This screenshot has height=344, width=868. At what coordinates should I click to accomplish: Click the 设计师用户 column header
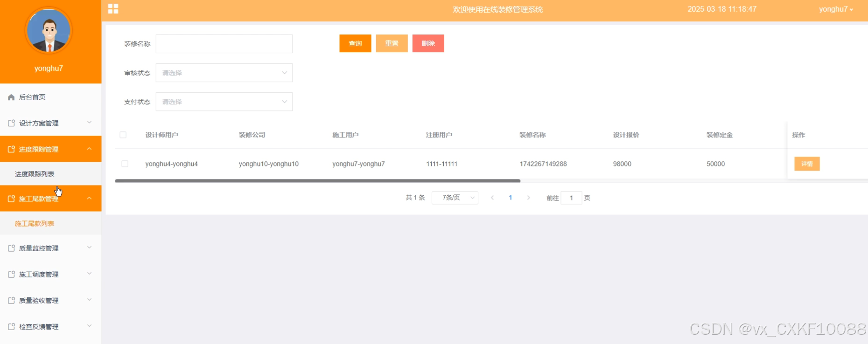(161, 135)
